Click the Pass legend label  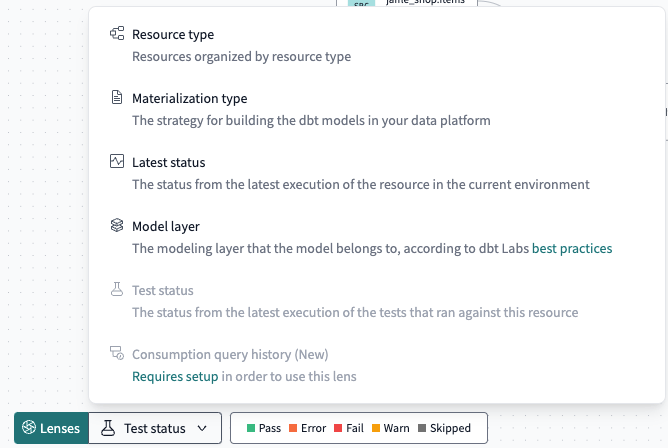(270, 428)
